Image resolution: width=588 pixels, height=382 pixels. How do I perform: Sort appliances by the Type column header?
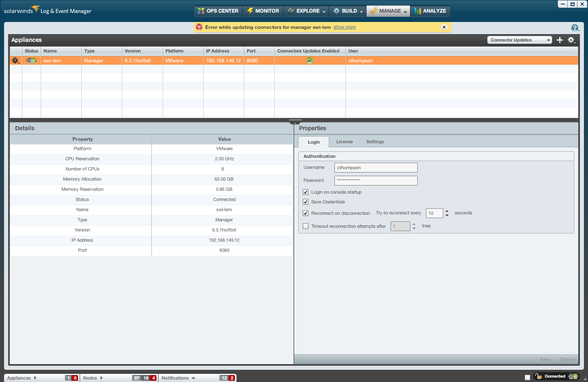[102, 51]
